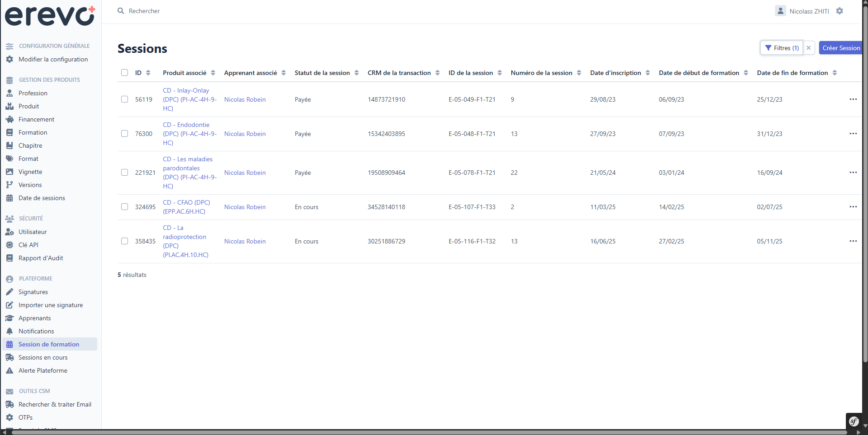868x435 pixels.
Task: Click the Utilisateur user-gear icon
Action: [x=9, y=232]
